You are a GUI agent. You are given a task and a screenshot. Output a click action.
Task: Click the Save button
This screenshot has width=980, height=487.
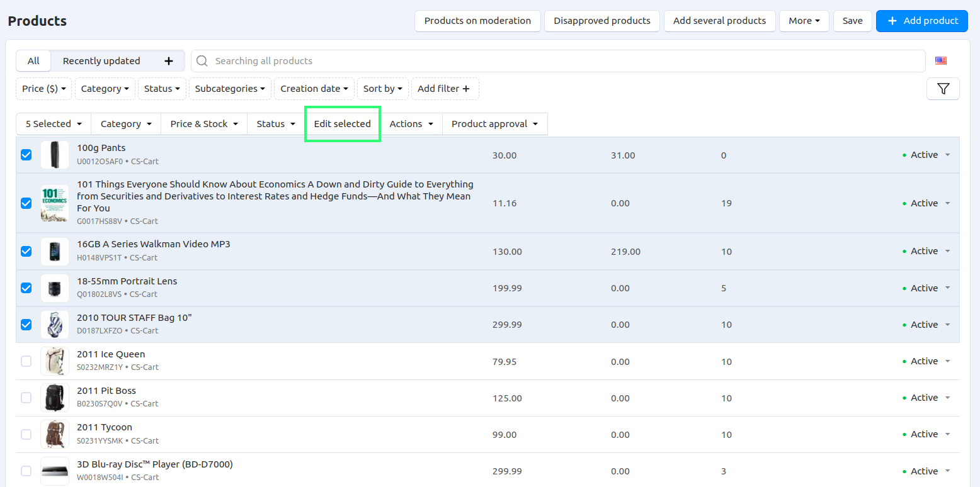point(853,21)
